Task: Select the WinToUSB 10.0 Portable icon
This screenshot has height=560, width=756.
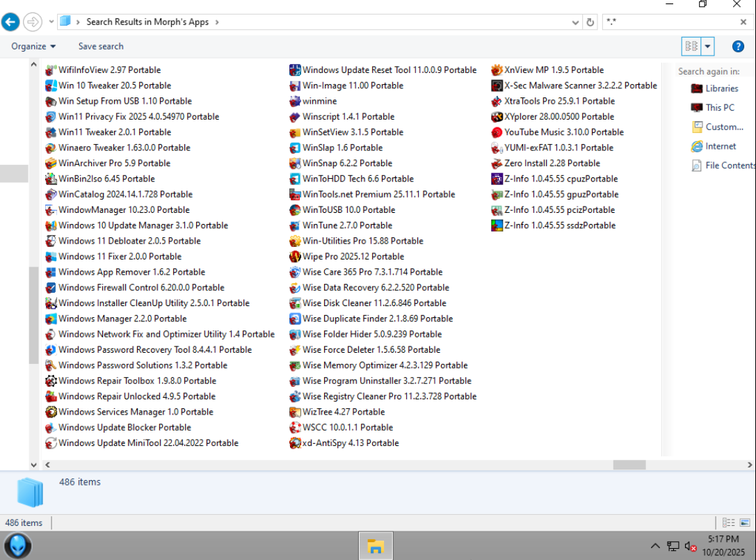Action: click(295, 210)
